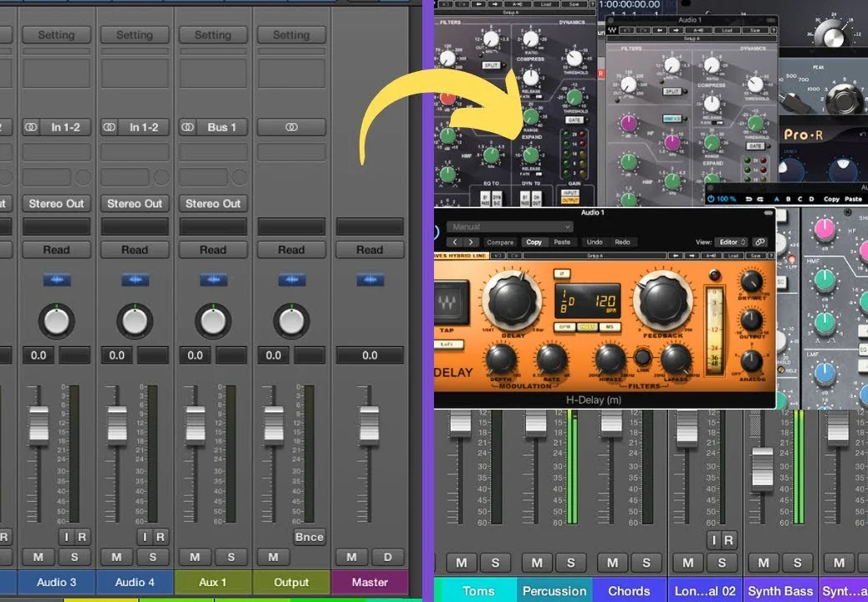Open the Stereo Out output slot on Audio 4
868x602 pixels.
coord(135,204)
